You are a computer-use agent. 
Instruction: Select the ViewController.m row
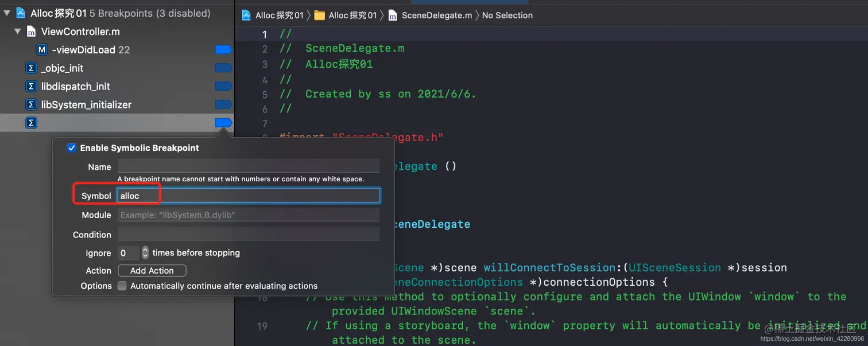point(117,32)
